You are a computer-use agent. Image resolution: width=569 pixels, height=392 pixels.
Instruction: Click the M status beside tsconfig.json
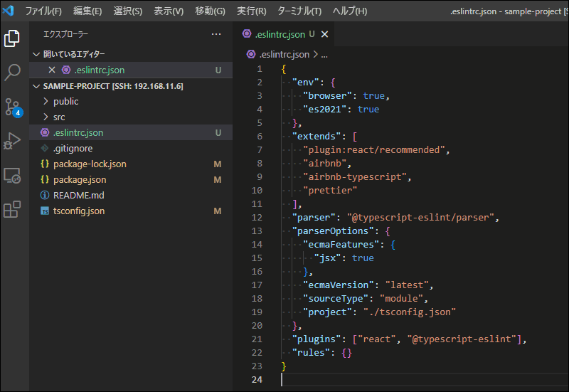[218, 211]
